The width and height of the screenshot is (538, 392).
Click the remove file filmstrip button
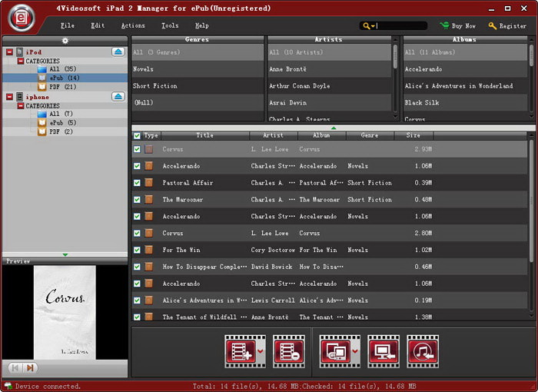289,350
